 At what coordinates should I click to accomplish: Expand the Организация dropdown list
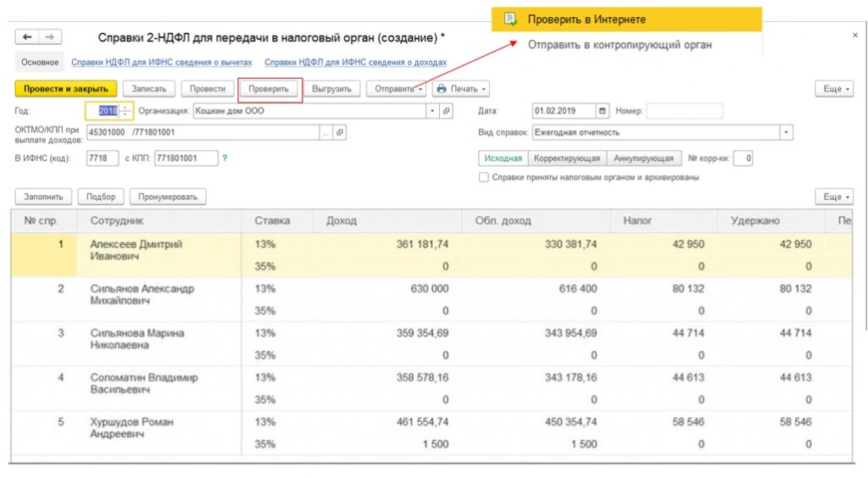pyautogui.click(x=432, y=111)
